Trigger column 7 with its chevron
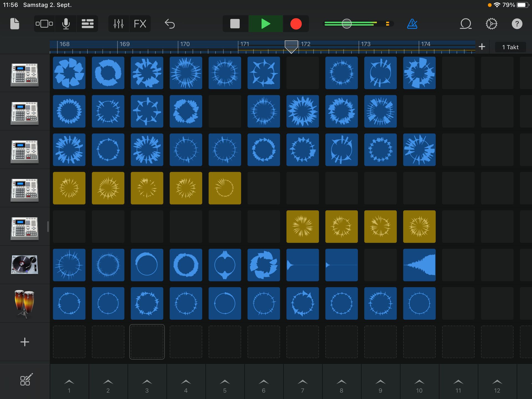532x399 pixels. pos(303,382)
